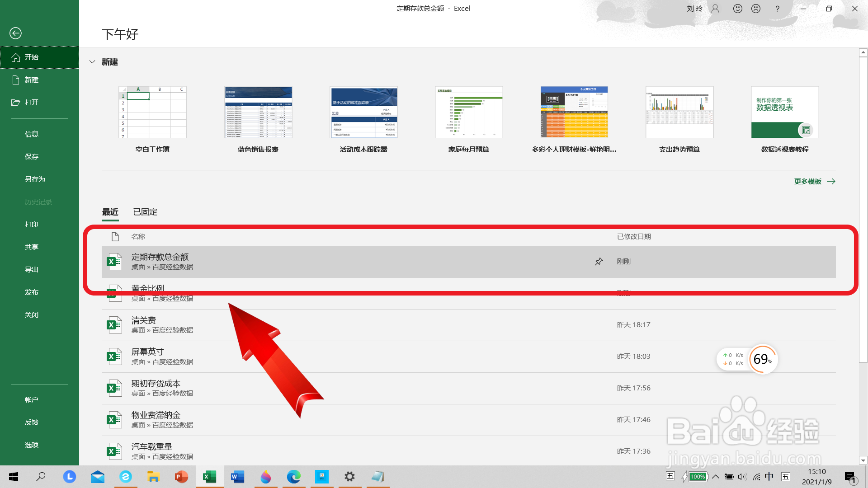
Task: Open Windows search from taskbar
Action: point(41,477)
